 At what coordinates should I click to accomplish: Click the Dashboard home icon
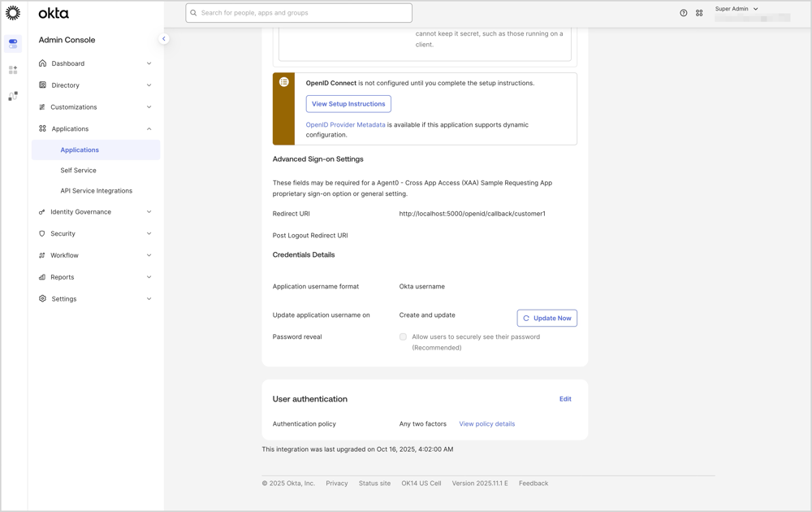click(42, 63)
